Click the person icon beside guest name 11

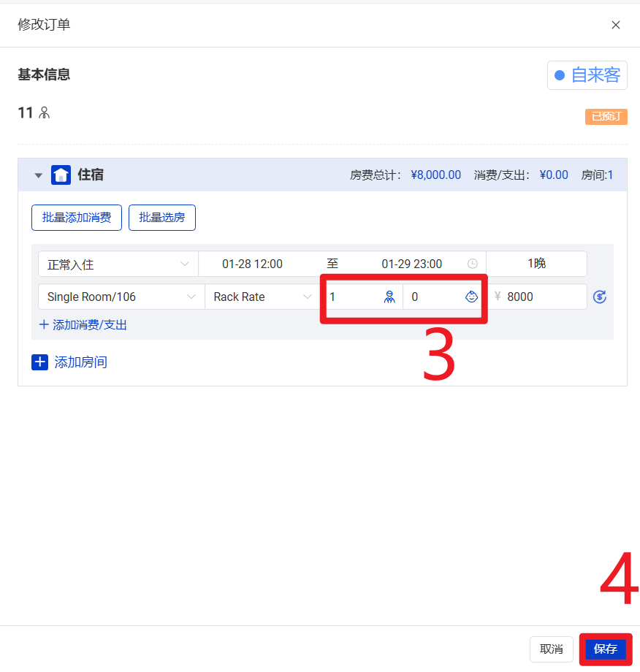coord(45,112)
